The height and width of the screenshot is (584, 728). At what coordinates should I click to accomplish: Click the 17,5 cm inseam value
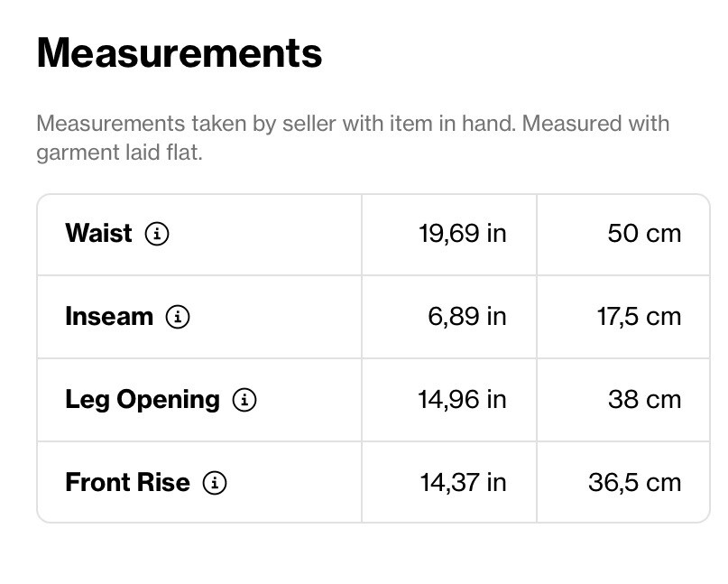tap(640, 317)
